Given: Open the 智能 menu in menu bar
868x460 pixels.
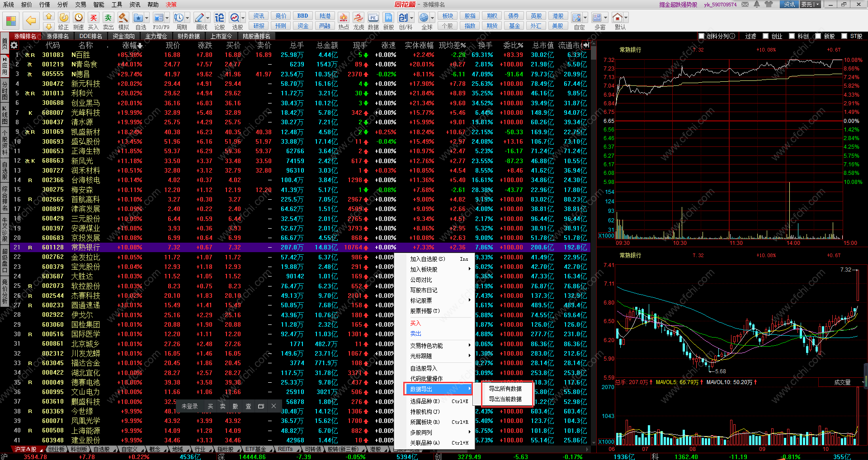Looking at the screenshot, I should 99,5.
